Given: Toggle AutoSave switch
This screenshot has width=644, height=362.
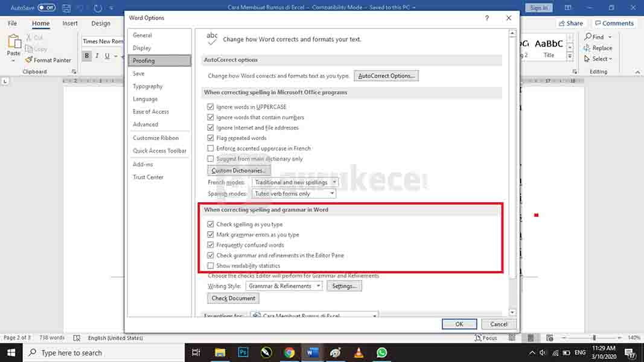Looking at the screenshot, I should 47,8.
